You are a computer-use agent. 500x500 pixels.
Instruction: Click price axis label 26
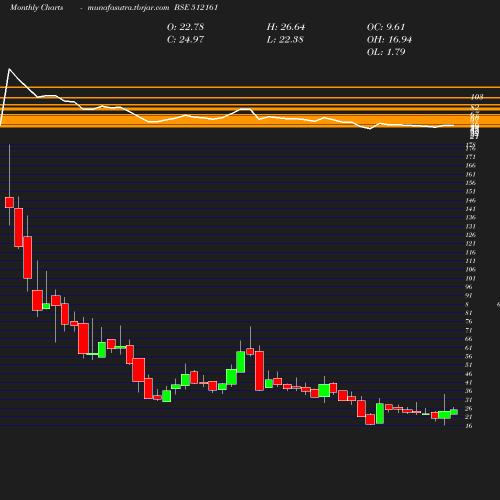click(469, 408)
